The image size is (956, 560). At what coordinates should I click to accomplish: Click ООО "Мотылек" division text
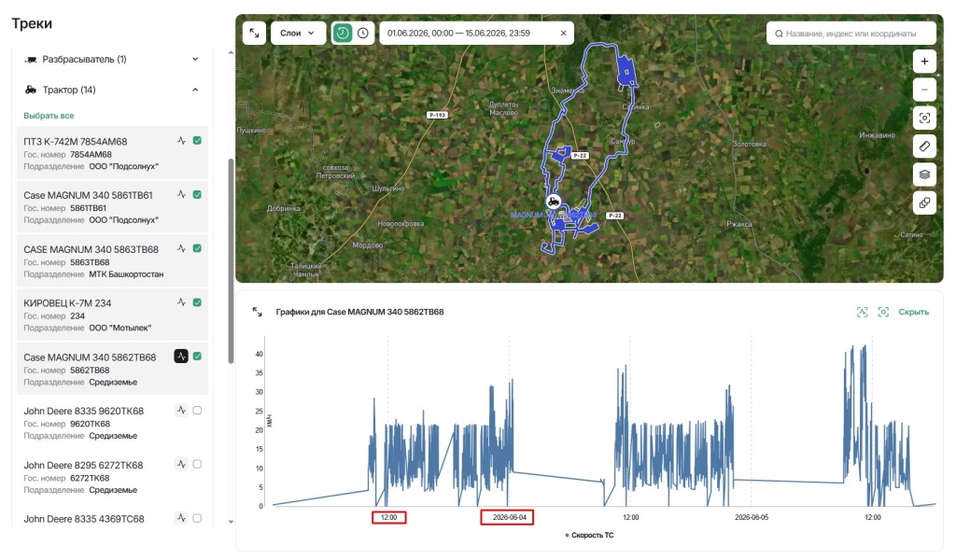(120, 328)
